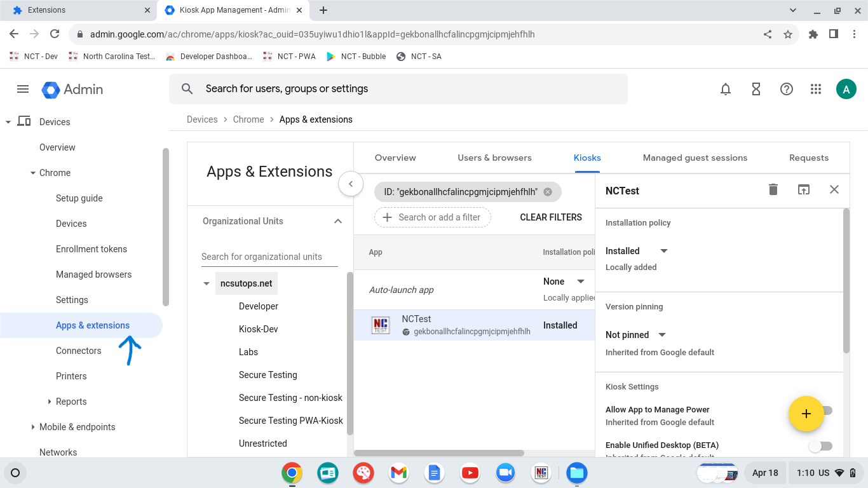This screenshot has width=868, height=488.
Task: Expand Mobile & endpoints section
Action: tap(33, 427)
